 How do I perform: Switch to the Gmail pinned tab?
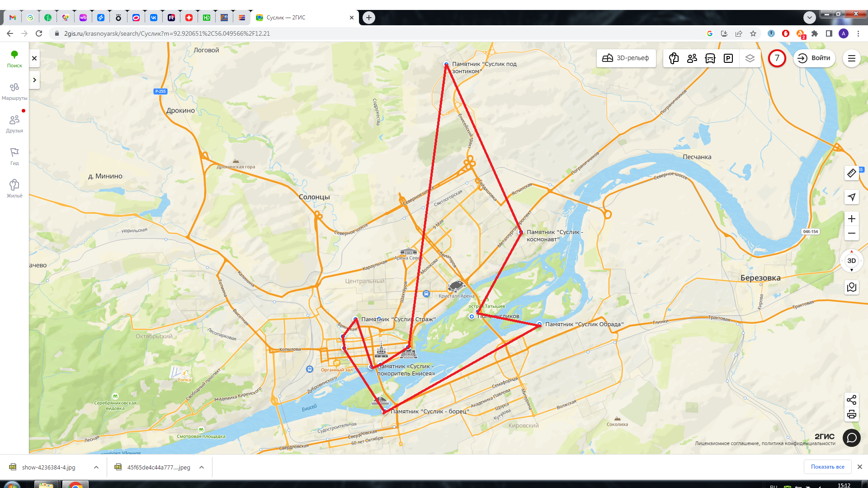click(x=13, y=18)
